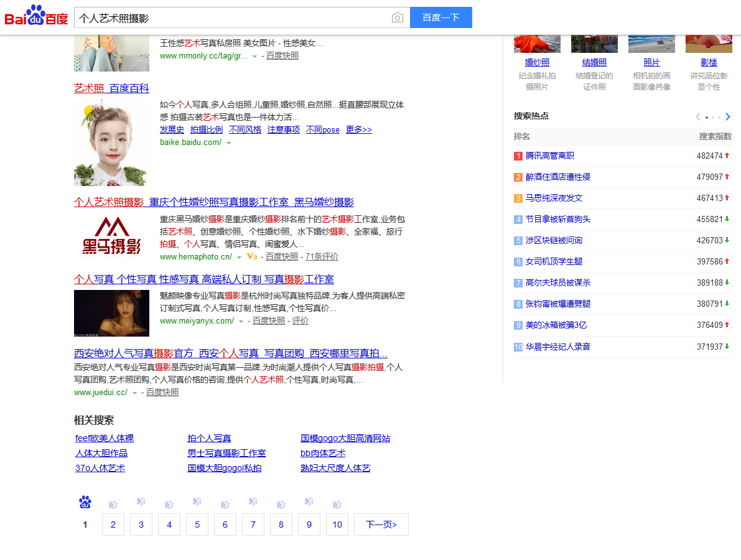This screenshot has height=560, width=741.
Task: Open 百度快照 for mmonly.cc result
Action: coord(282,56)
